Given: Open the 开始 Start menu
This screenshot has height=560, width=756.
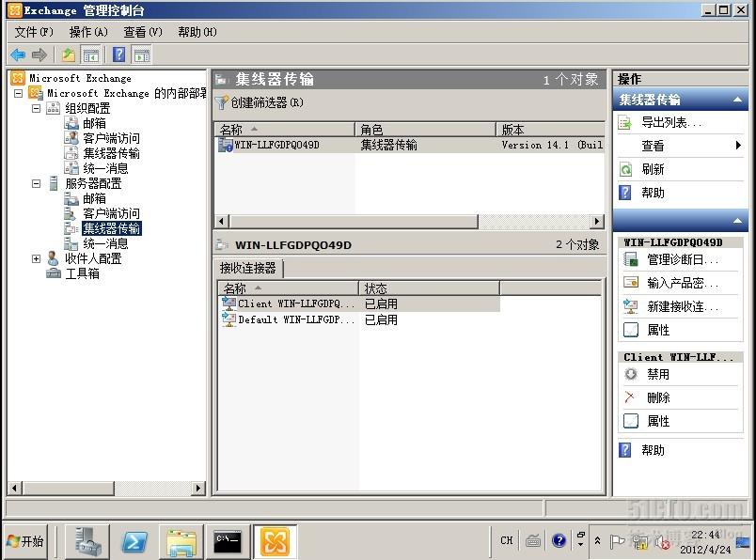Looking at the screenshot, I should [26, 541].
